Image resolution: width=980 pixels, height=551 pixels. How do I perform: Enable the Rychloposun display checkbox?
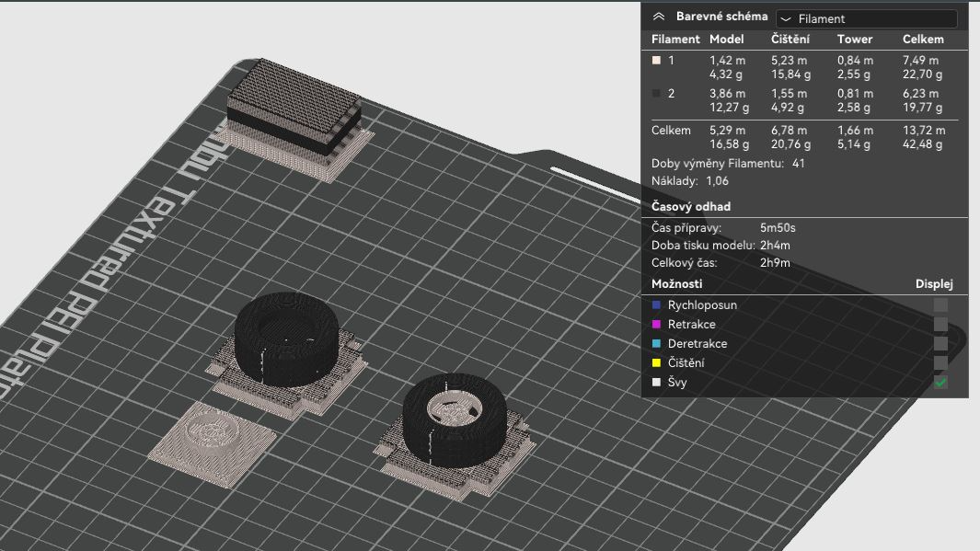[940, 304]
